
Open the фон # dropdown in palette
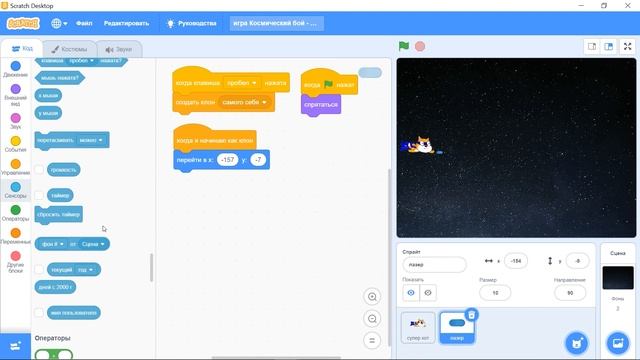pyautogui.click(x=53, y=244)
